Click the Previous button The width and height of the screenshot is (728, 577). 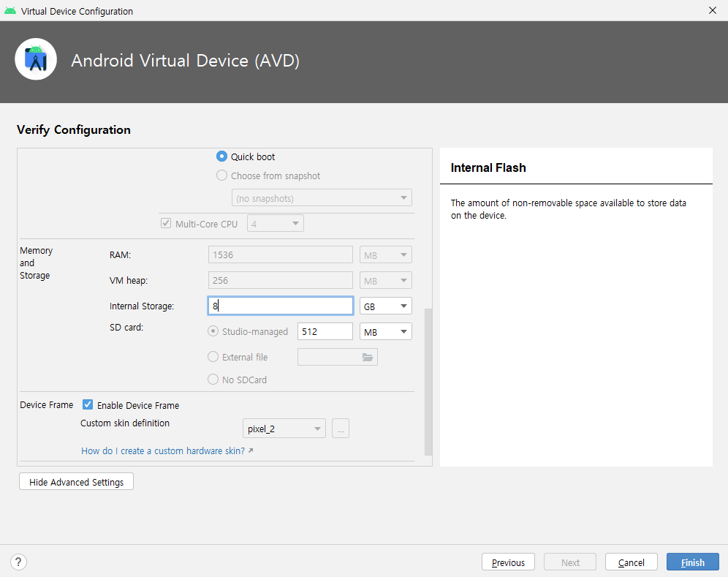pos(508,562)
